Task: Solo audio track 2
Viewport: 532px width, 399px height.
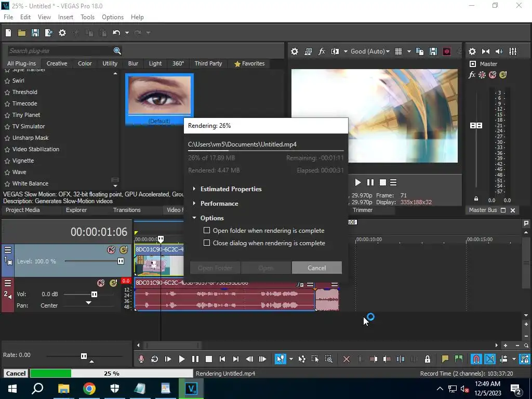Action: tap(113, 283)
